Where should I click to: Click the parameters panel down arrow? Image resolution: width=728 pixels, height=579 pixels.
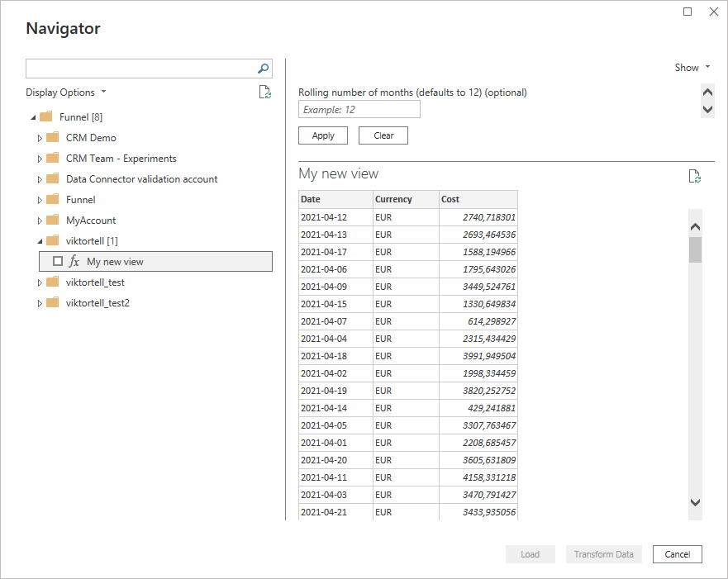(707, 110)
